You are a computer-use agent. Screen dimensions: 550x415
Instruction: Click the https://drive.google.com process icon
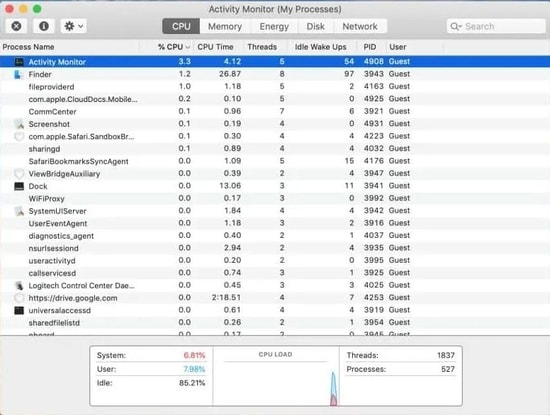pyautogui.click(x=19, y=298)
